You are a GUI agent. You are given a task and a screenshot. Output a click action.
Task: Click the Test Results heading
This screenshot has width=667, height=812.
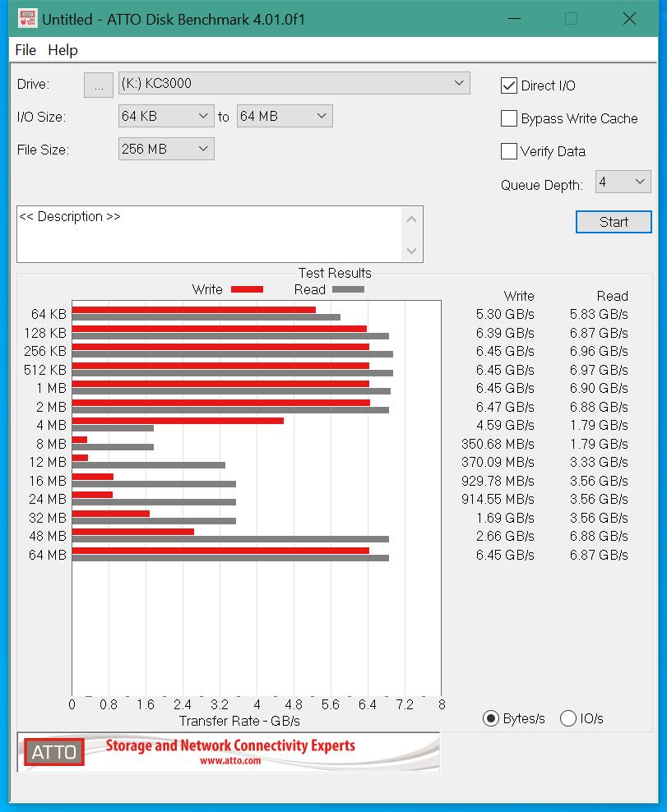335,273
